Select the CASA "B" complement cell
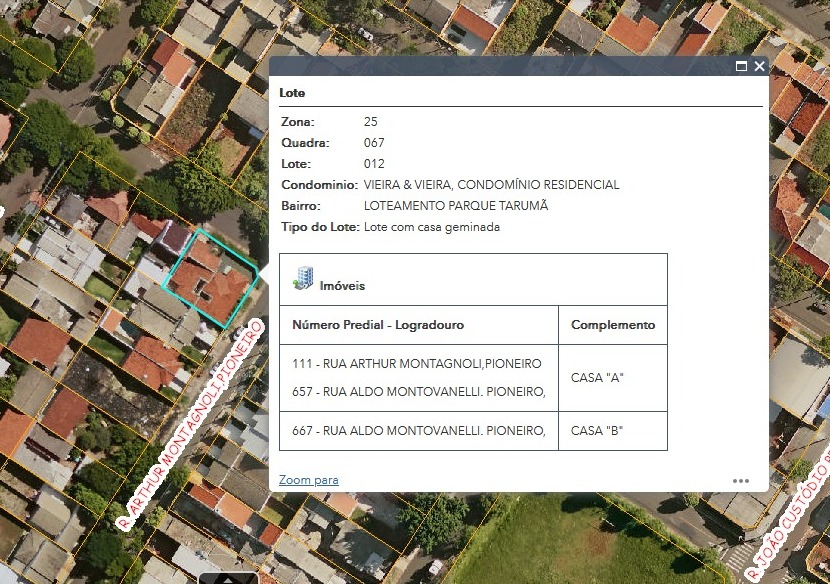Viewport: 830px width, 584px height. click(x=597, y=431)
